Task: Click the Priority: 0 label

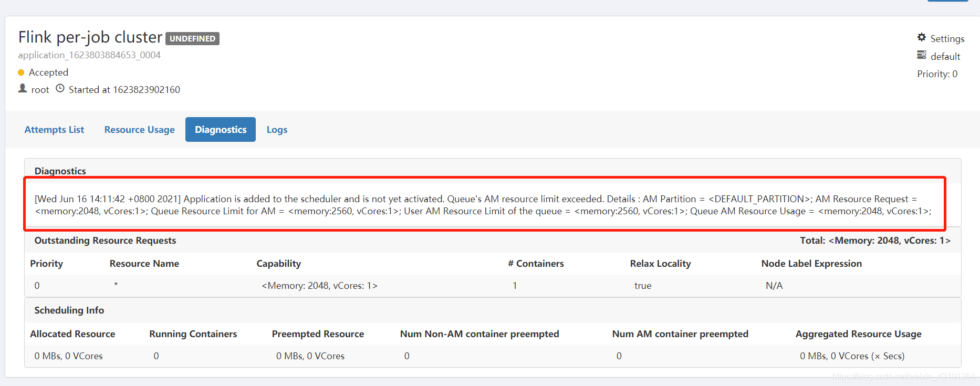Action: click(937, 74)
